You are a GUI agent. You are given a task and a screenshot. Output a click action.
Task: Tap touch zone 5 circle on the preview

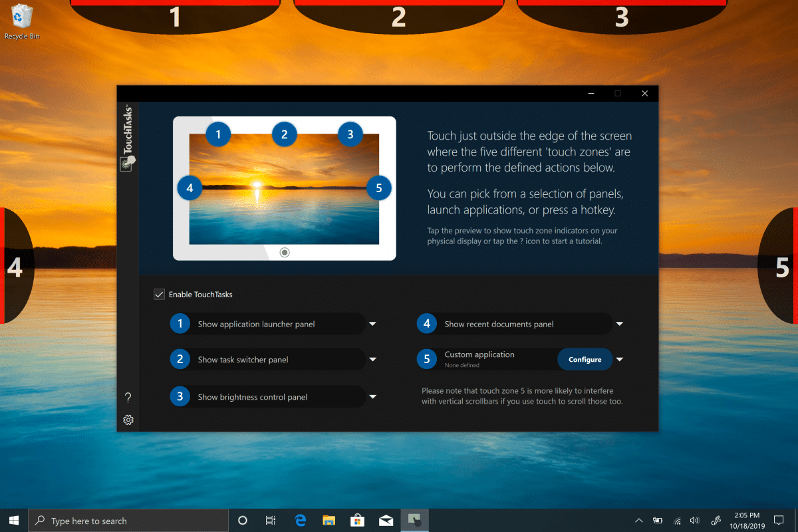pyautogui.click(x=378, y=188)
